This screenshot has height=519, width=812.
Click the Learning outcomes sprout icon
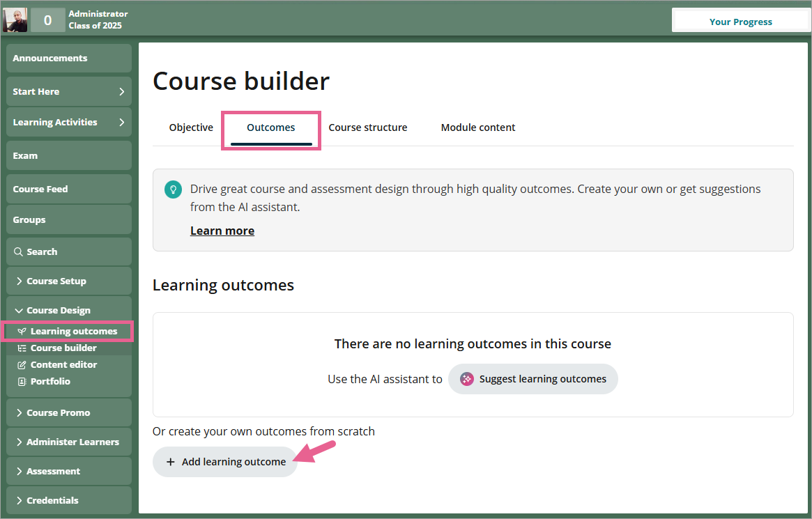(22, 331)
